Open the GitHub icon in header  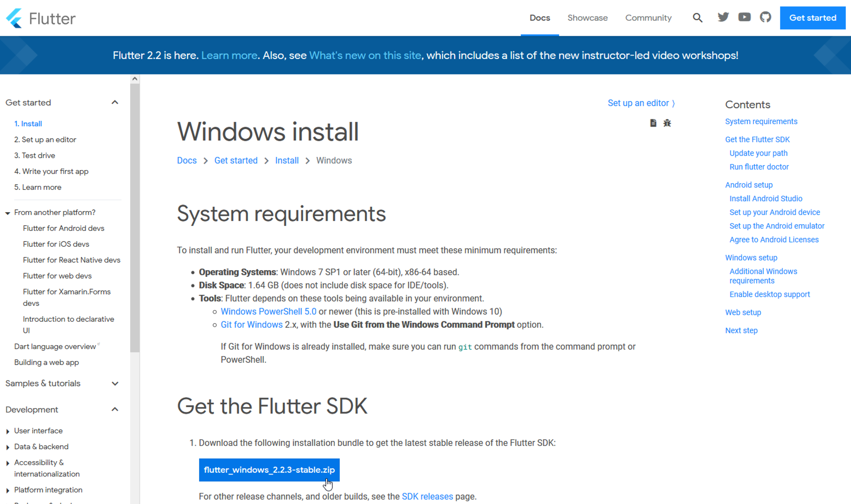[765, 17]
